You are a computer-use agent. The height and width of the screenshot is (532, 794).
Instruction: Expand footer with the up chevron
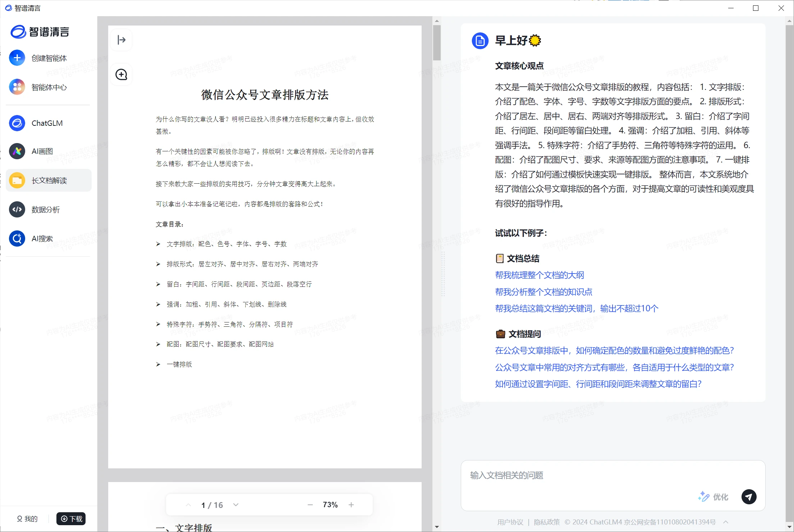tap(726, 522)
